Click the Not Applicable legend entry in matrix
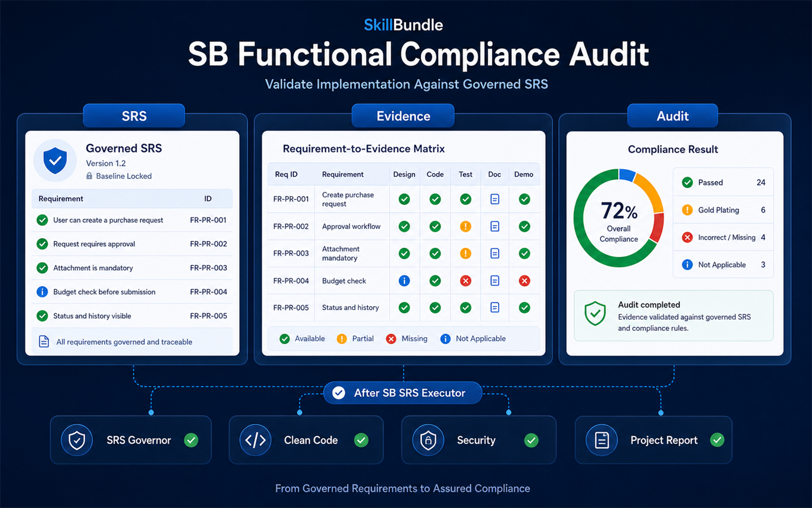This screenshot has width=812, height=508. (473, 339)
